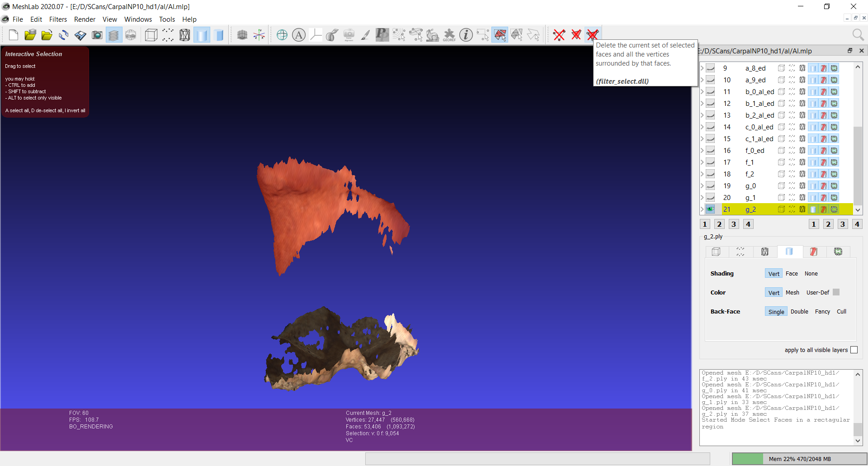Viewport: 868px width, 466px height.
Task: Select the circled A annotation tool
Action: [x=299, y=35]
